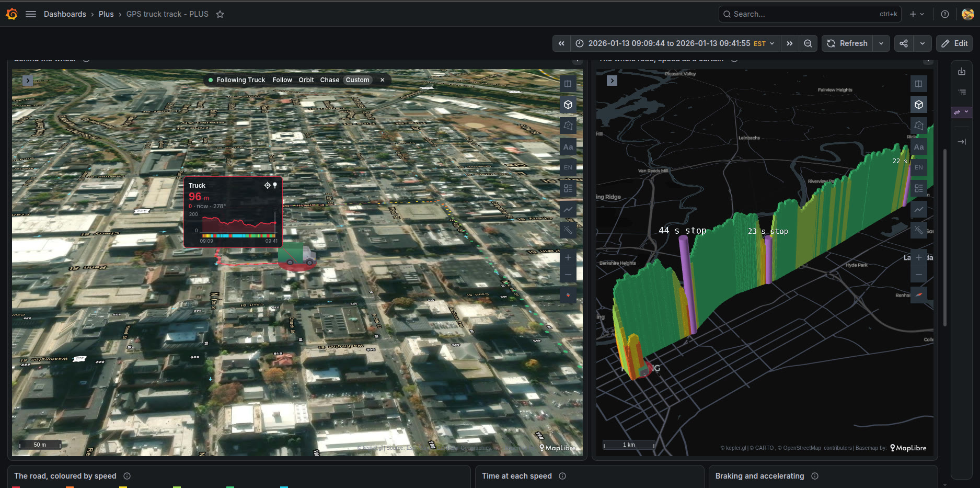Viewport: 980px width, 488px height.
Task: Open the help question mark icon
Action: click(945, 14)
